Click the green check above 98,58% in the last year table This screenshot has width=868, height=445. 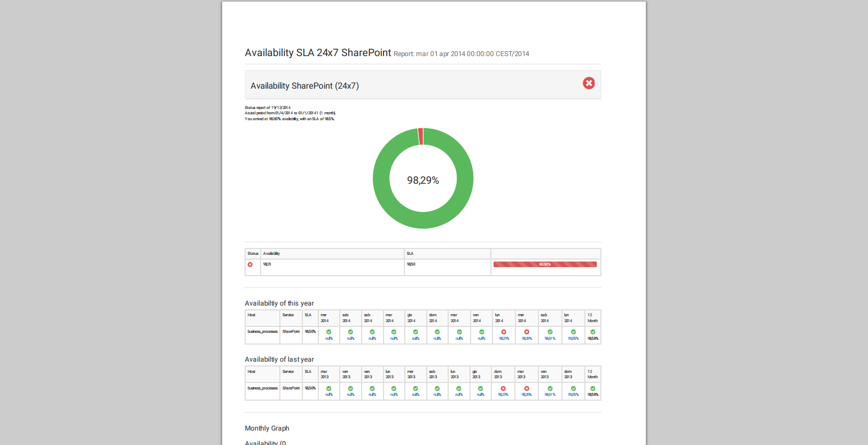pyautogui.click(x=592, y=388)
